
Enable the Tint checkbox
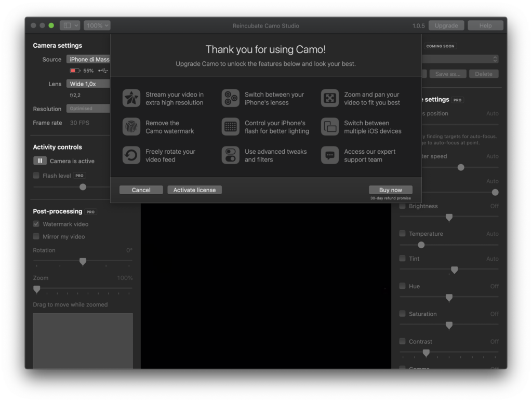403,259
